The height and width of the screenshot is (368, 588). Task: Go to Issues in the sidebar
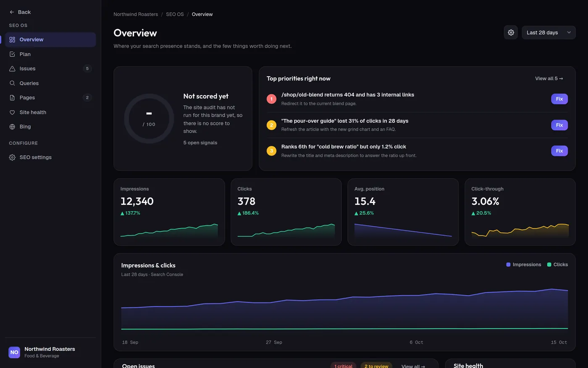pos(50,69)
